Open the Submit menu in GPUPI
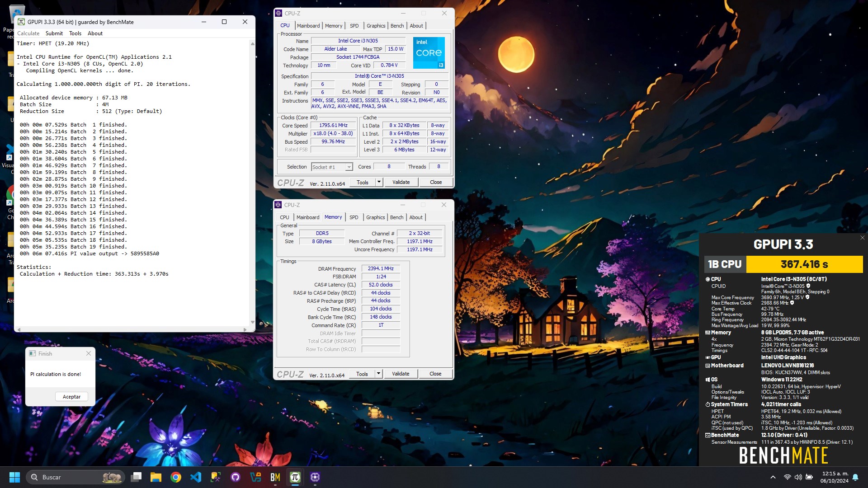Image resolution: width=868 pixels, height=488 pixels. coord(54,33)
